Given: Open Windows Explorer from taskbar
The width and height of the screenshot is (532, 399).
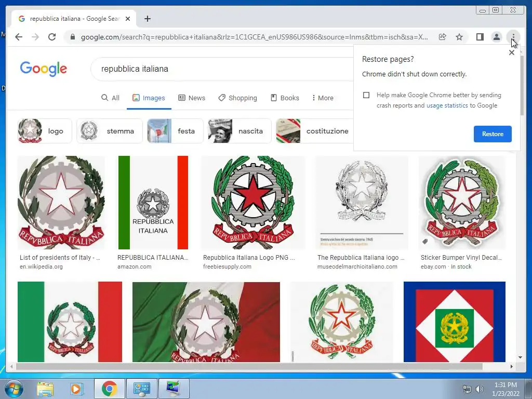Looking at the screenshot, I should tap(46, 389).
